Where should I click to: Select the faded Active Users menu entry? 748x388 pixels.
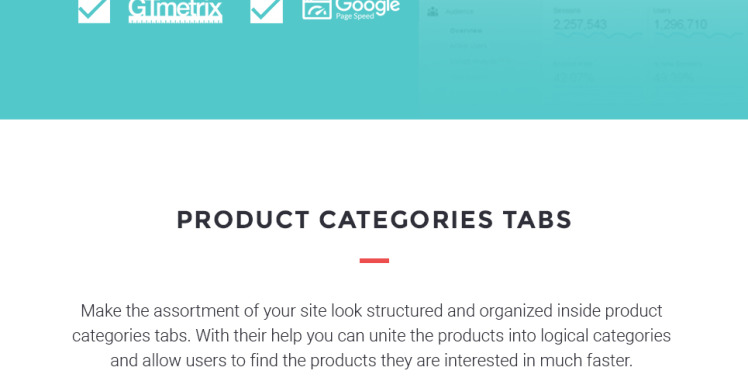click(468, 46)
